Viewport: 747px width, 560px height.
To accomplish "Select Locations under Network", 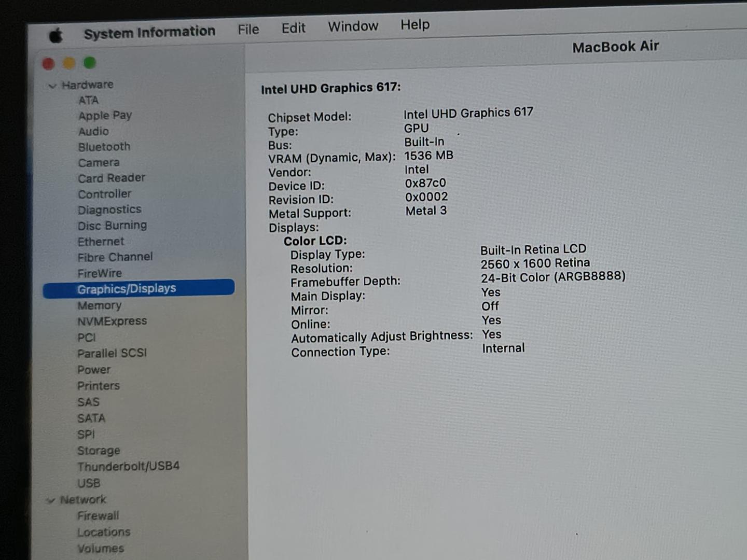I will (x=104, y=532).
